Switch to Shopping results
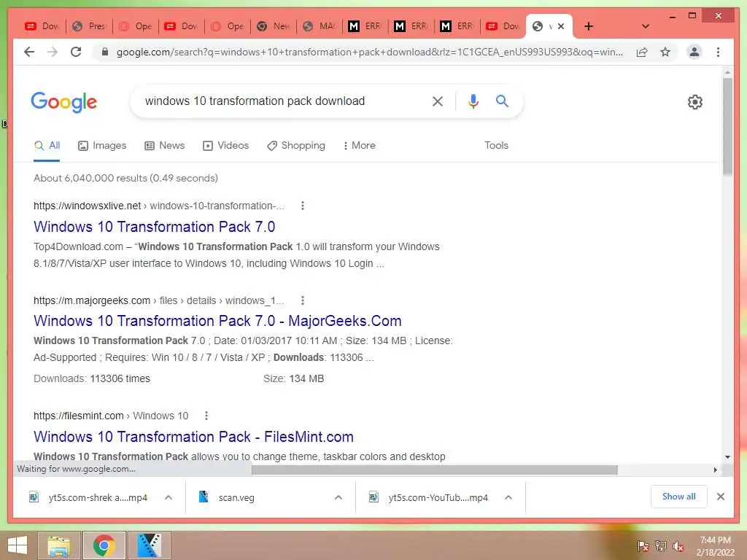 (296, 146)
